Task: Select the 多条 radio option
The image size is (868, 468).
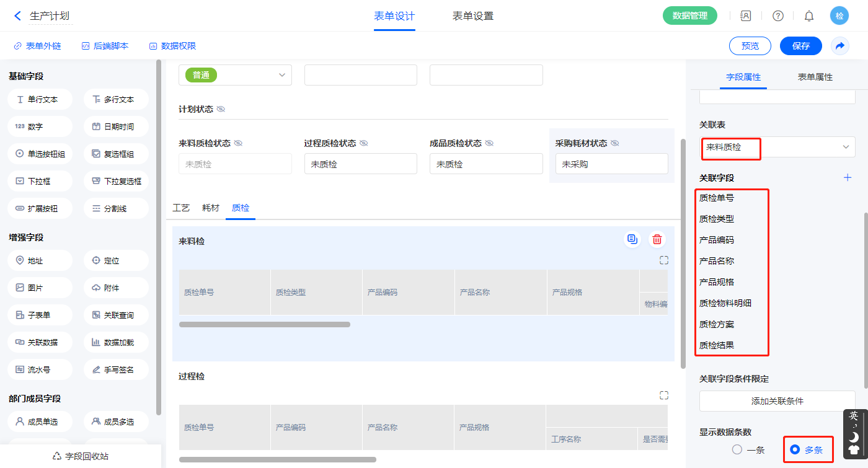Action: [x=795, y=449]
